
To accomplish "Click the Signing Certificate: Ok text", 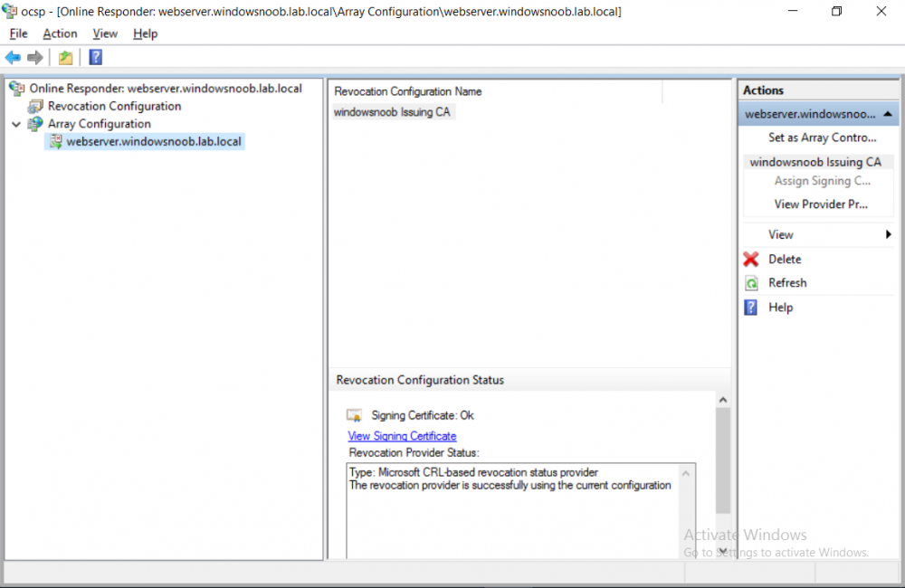I will pos(423,415).
